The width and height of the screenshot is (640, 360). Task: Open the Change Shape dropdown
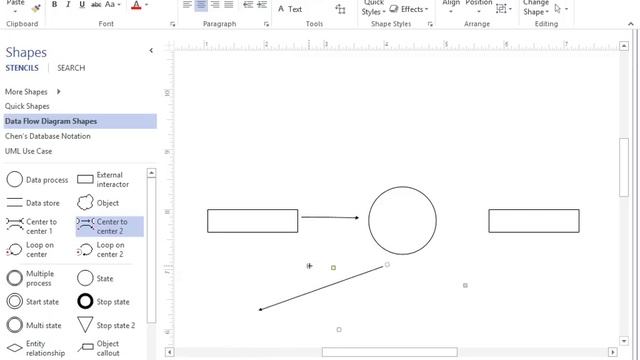pos(536,8)
